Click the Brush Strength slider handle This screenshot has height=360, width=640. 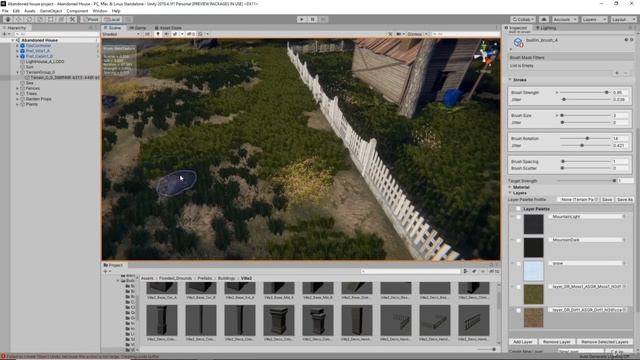[x=607, y=92]
